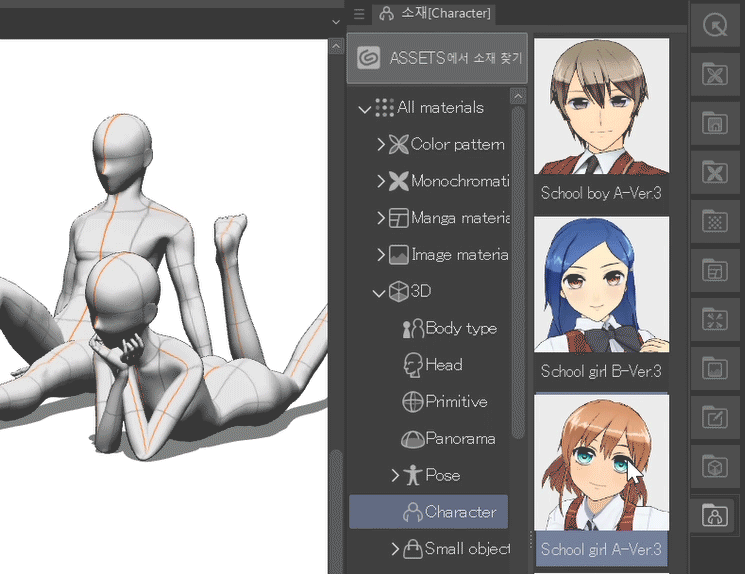745x574 pixels.
Task: Click the ASSETS swirl logo icon
Action: pyautogui.click(x=369, y=58)
